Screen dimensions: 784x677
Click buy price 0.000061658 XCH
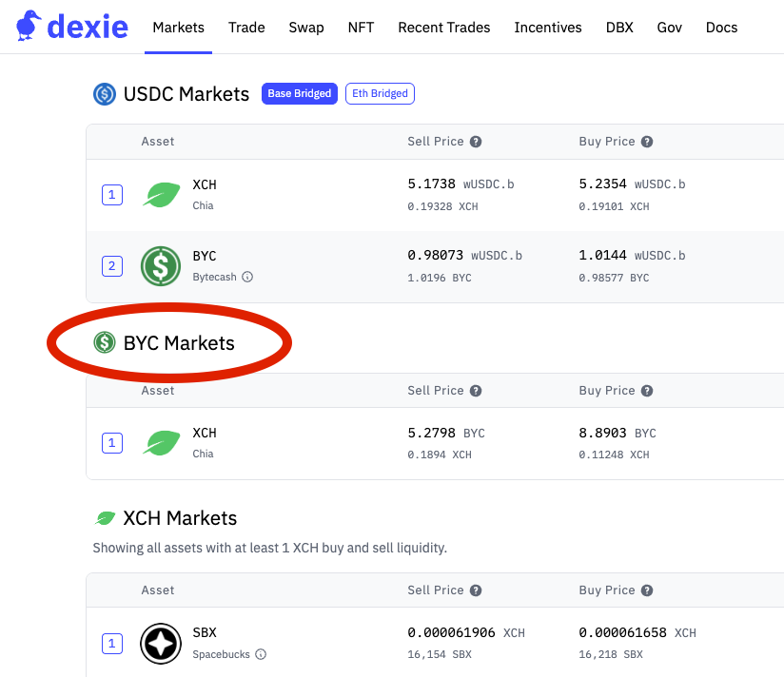(637, 632)
